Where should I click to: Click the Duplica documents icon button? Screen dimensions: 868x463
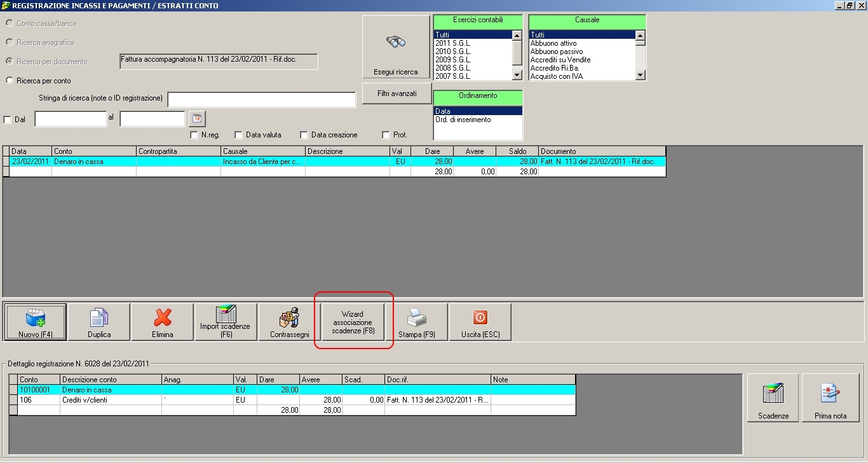pyautogui.click(x=99, y=322)
